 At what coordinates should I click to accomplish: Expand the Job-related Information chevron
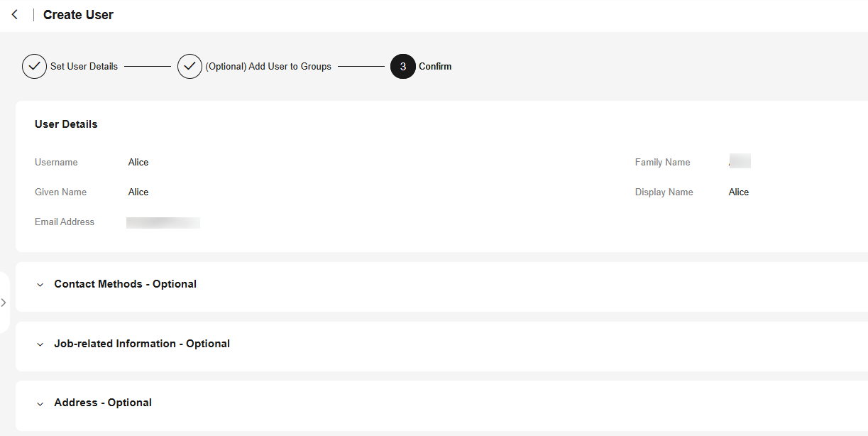pos(40,344)
